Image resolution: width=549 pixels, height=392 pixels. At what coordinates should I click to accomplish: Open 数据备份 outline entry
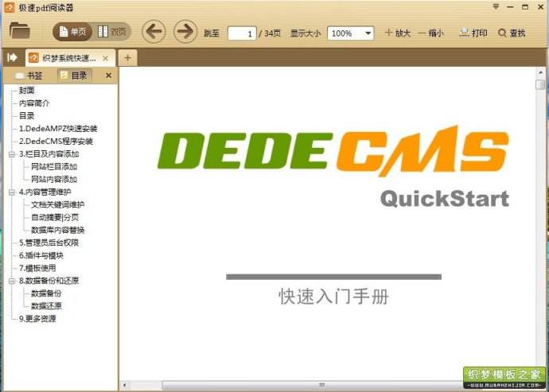[46, 293]
